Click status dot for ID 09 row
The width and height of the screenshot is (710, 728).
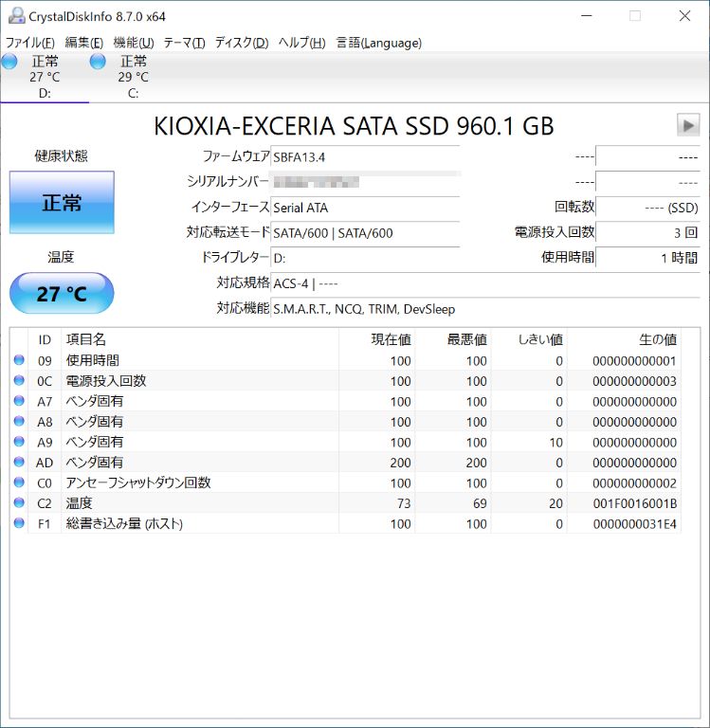pos(19,360)
